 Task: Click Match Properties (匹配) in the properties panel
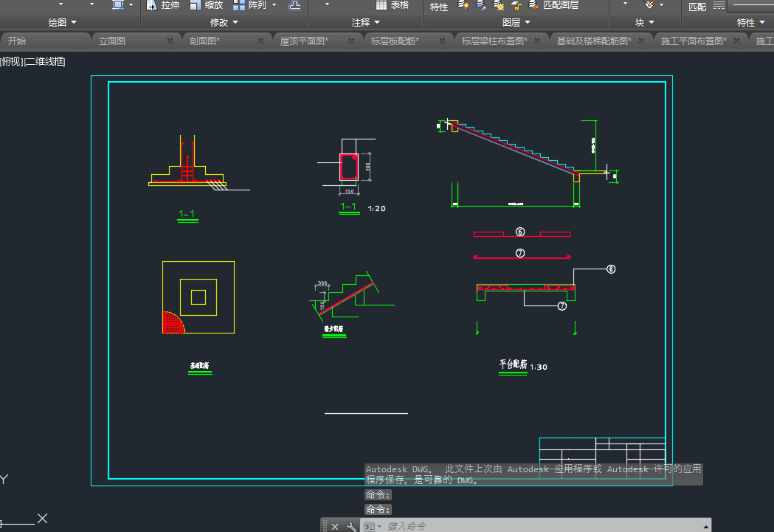(697, 7)
